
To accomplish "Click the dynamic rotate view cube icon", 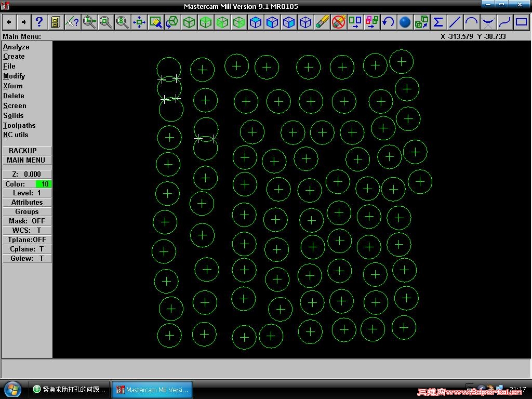I will pos(172,22).
